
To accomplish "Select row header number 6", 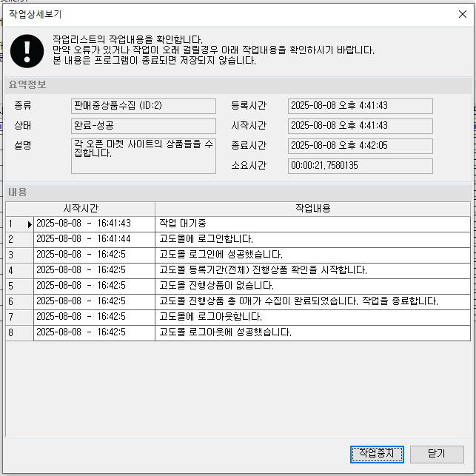I will pyautogui.click(x=20, y=302).
